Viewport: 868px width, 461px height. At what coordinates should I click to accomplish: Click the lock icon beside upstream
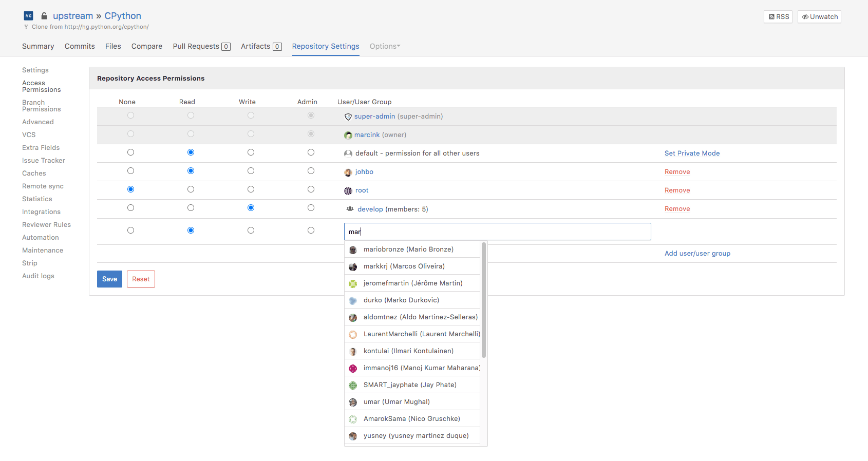pyautogui.click(x=44, y=16)
